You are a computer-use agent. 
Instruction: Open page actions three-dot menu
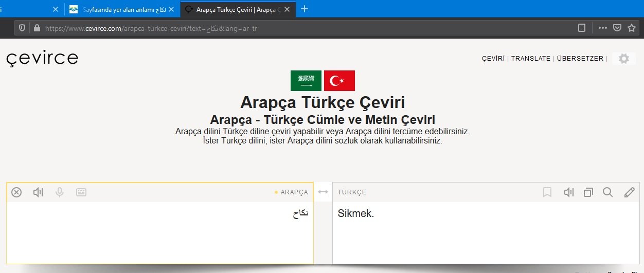pos(602,28)
